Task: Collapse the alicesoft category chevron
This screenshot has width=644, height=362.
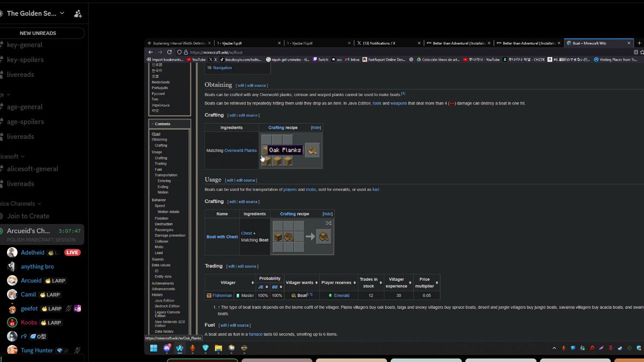Action: point(24,157)
